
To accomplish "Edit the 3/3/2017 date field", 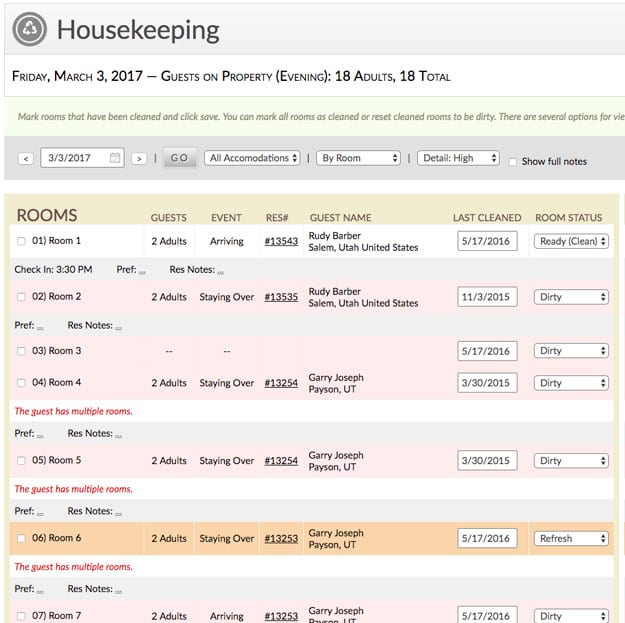I will pyautogui.click(x=82, y=158).
